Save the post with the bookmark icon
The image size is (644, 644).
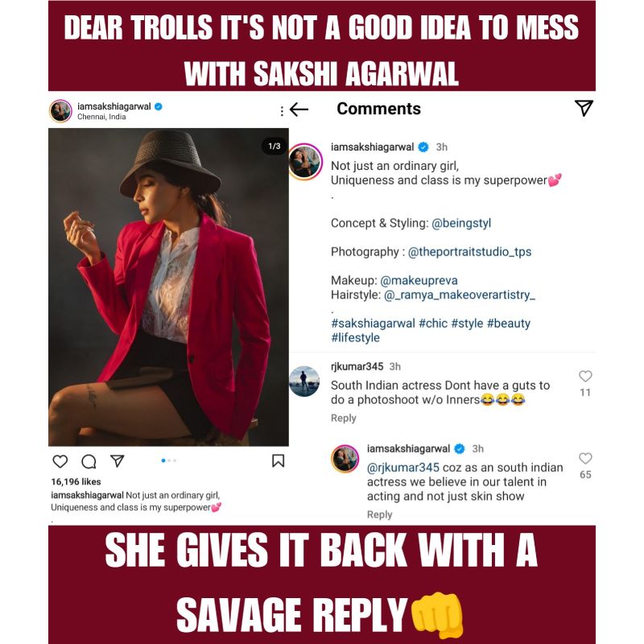278,461
